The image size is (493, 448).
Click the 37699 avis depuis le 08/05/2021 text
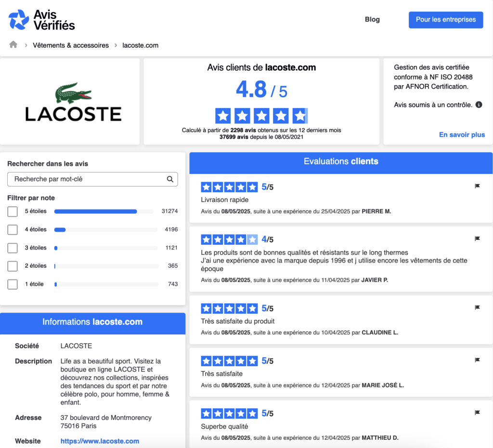[x=261, y=137]
